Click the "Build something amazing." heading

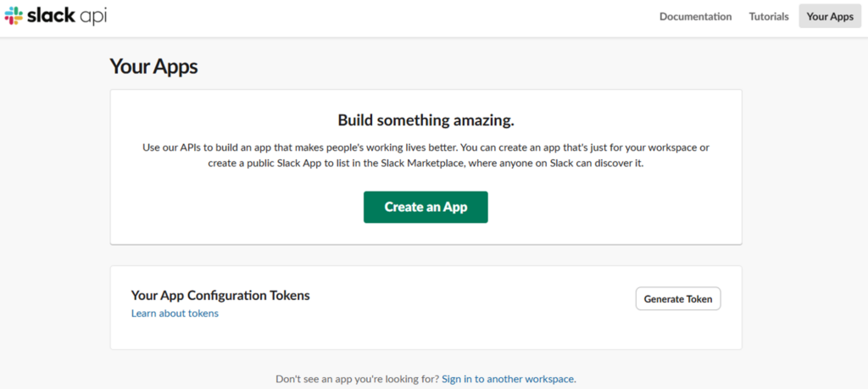(426, 119)
